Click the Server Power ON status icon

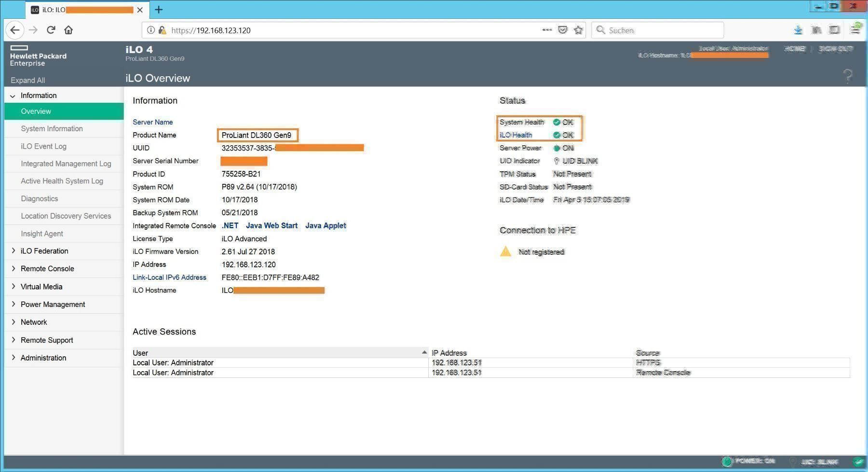tap(556, 148)
